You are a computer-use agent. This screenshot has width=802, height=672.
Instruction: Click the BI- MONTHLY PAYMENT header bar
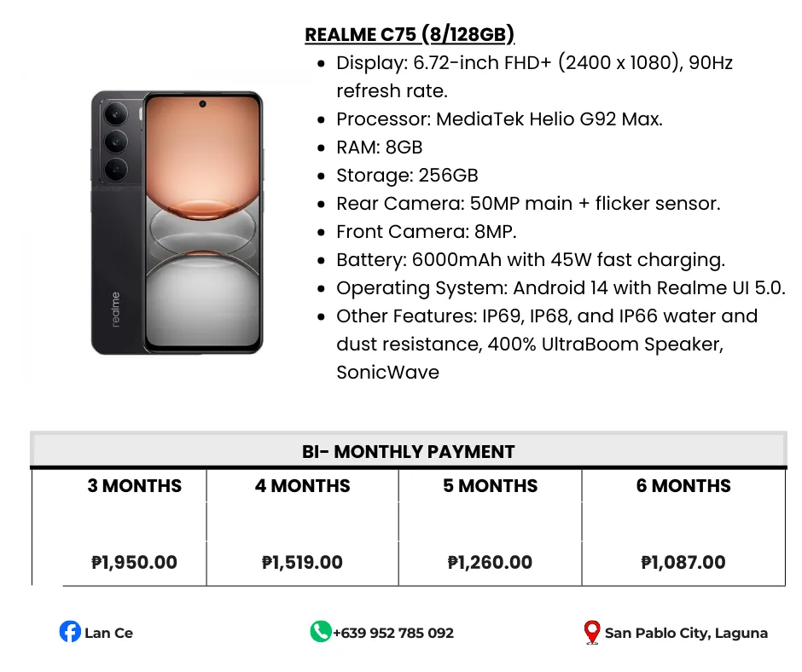[408, 451]
